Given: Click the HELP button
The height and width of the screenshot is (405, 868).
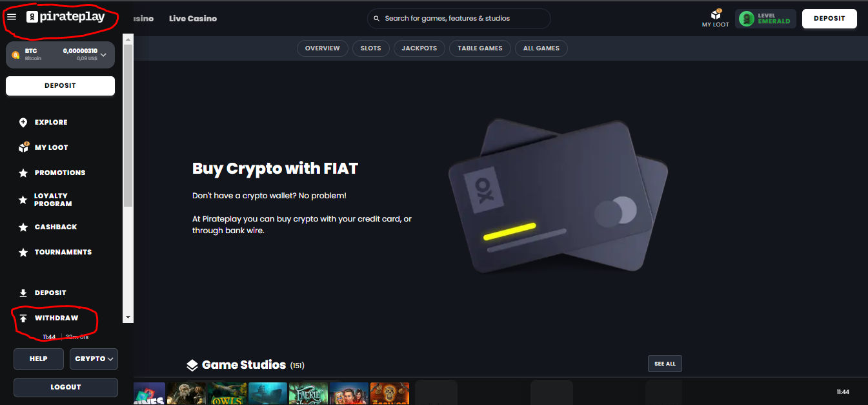Looking at the screenshot, I should (x=39, y=358).
